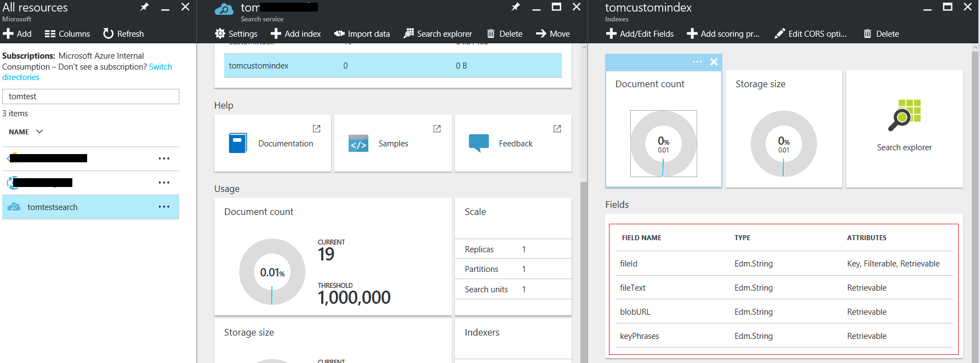Click the Partitions row in Scale tile

(x=513, y=269)
